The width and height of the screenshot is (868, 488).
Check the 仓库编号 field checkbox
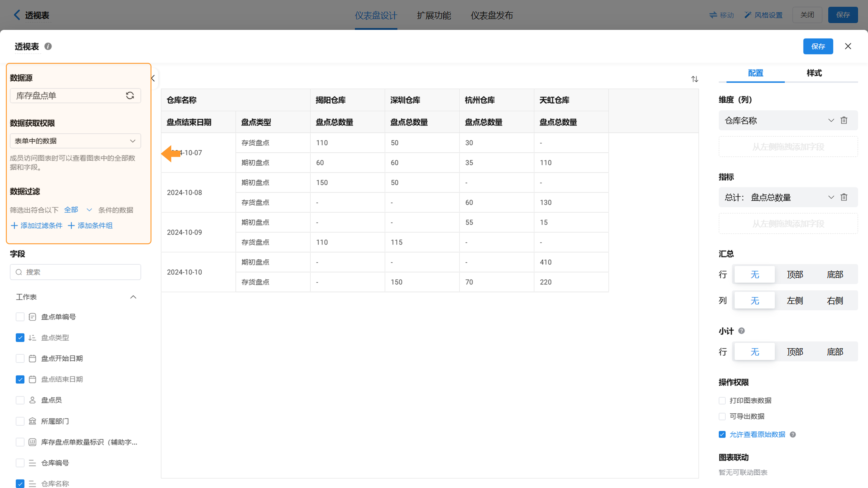(20, 463)
